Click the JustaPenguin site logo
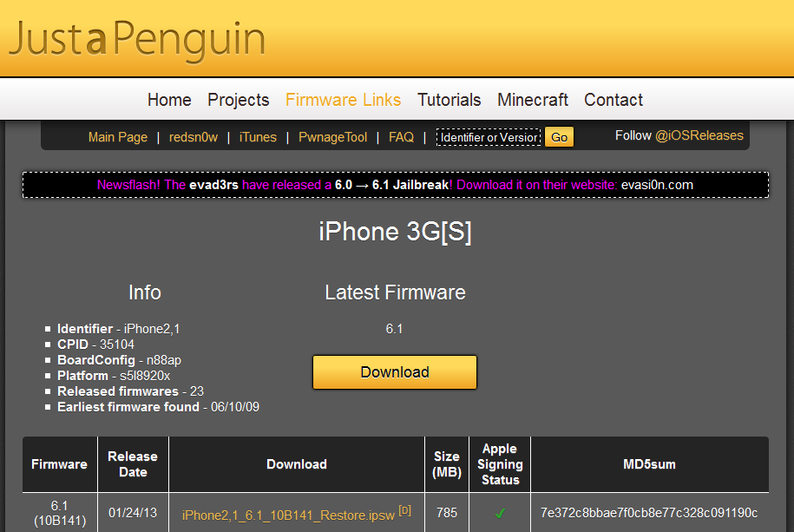 coord(137,41)
